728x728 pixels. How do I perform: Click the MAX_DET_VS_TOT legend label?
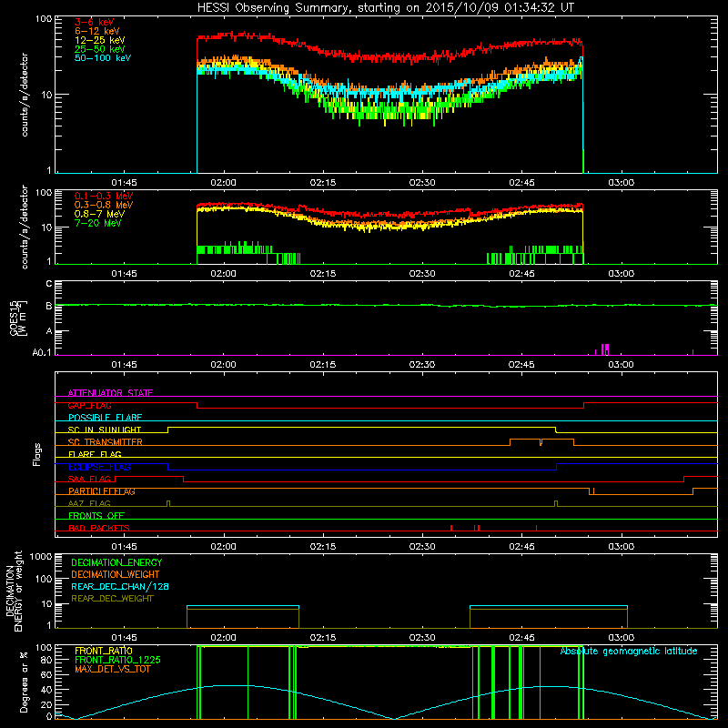coord(112,669)
